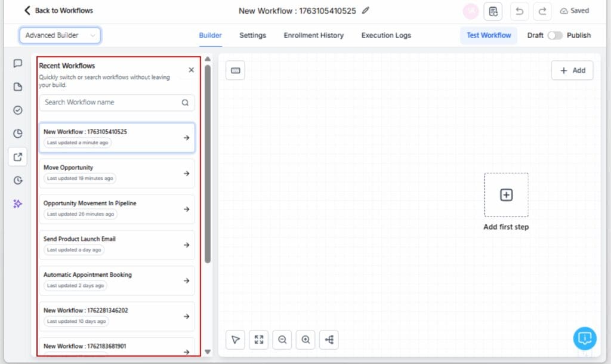The image size is (611, 364).
Task: Zoom in on the workflow canvas
Action: tap(305, 340)
